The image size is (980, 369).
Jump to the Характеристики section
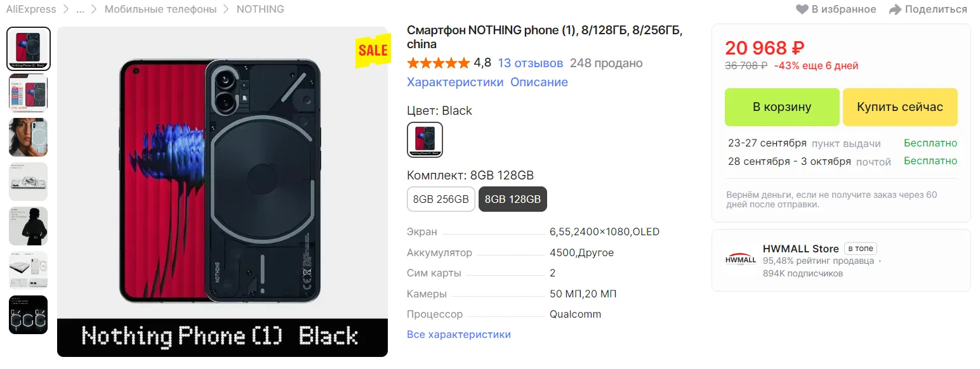click(x=454, y=82)
